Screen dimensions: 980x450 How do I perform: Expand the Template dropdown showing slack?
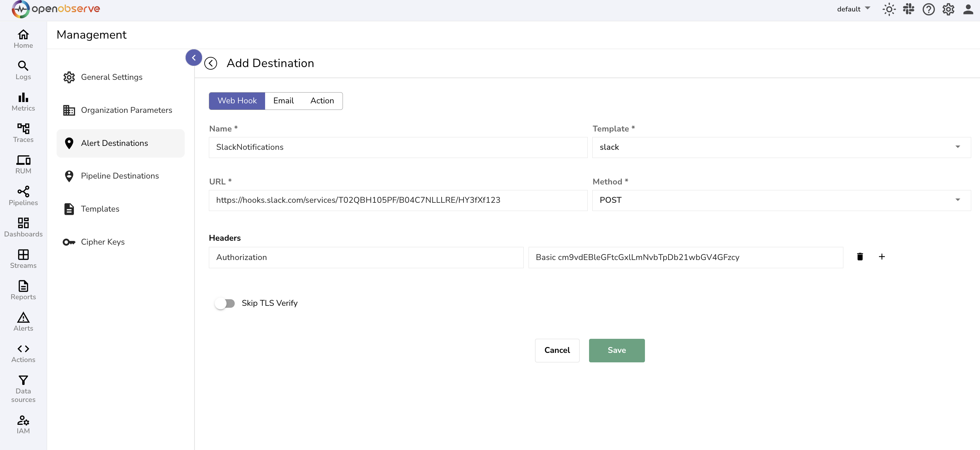point(781,147)
